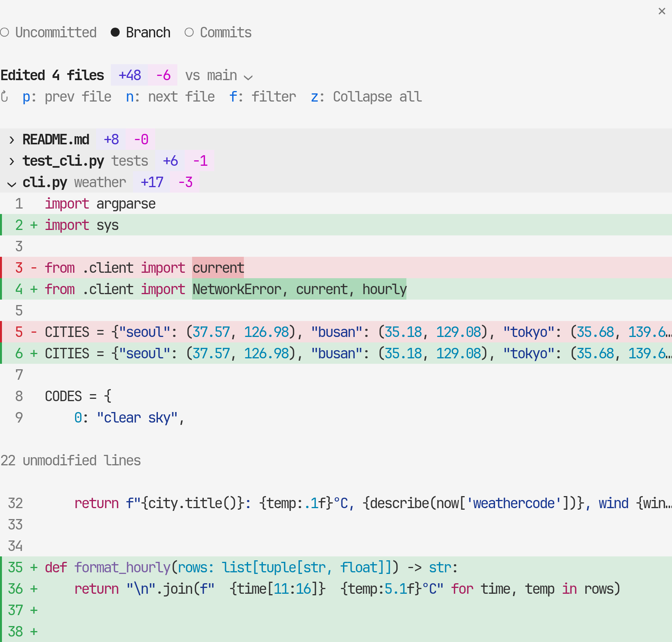This screenshot has height=642, width=672.
Task: Click the 'tests' folder label beside test_cli.py
Action: (x=130, y=161)
